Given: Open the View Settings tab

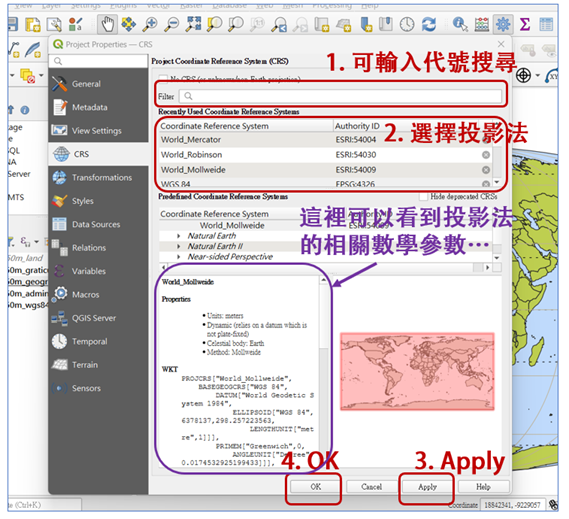Looking at the screenshot, I should coord(98,131).
